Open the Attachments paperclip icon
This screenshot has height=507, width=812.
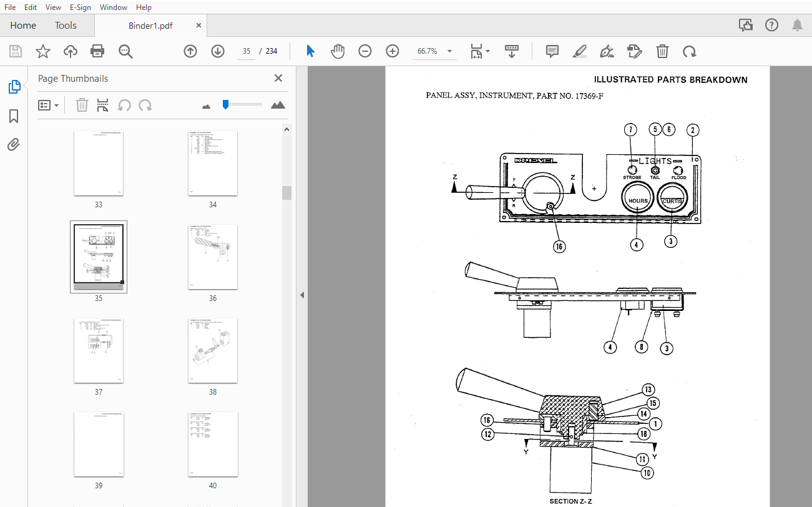tap(14, 145)
